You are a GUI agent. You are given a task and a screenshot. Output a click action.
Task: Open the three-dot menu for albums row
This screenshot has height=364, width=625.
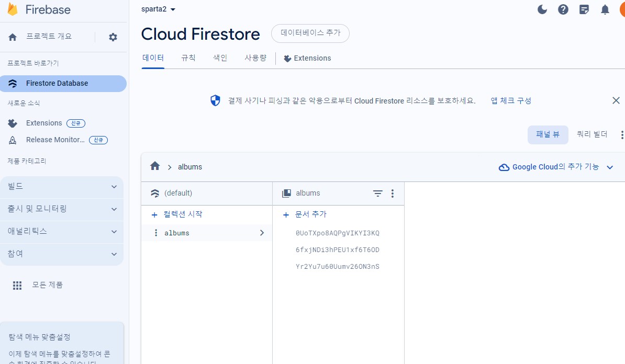coord(156,233)
